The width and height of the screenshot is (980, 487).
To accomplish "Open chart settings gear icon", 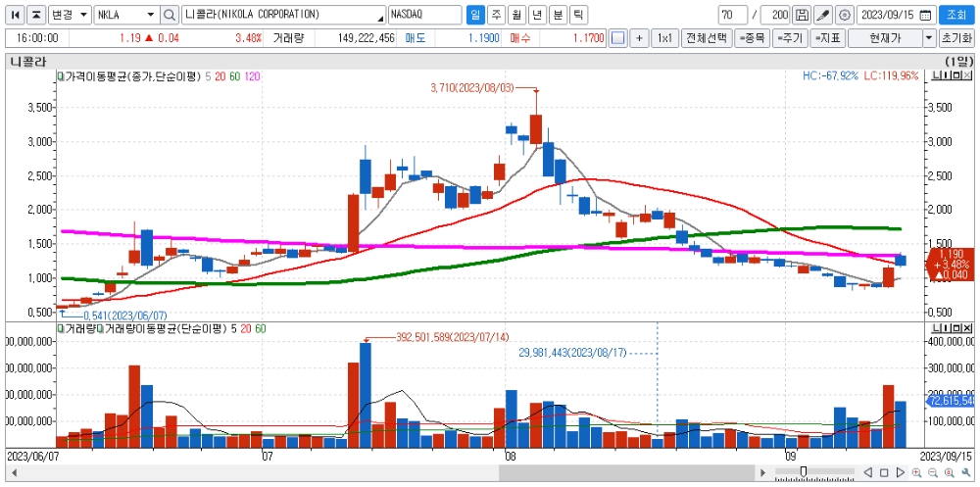I will point(845,15).
